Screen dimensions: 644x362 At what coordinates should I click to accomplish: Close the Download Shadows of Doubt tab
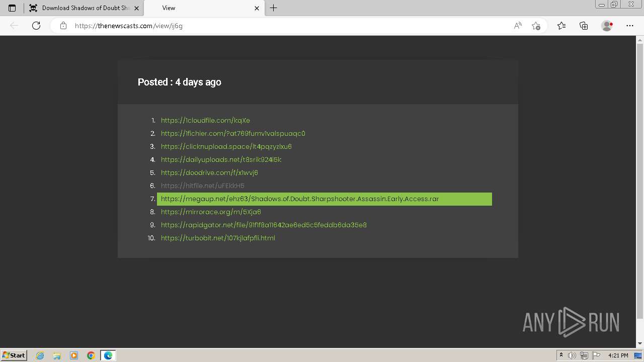coord(136,8)
